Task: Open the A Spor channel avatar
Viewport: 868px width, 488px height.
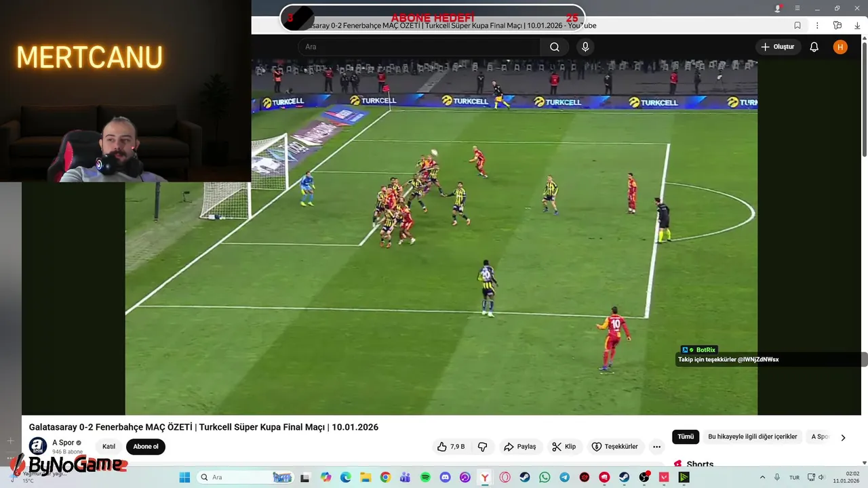Action: 38,447
